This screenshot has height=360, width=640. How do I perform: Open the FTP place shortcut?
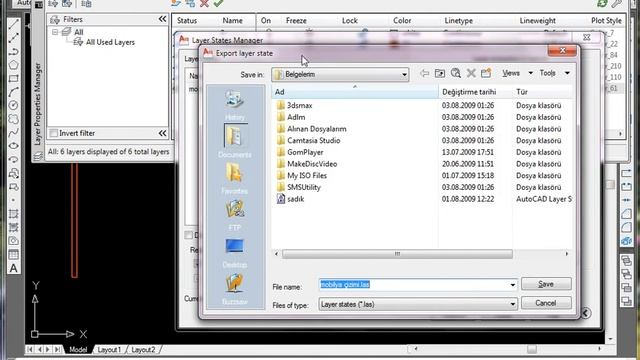[235, 215]
